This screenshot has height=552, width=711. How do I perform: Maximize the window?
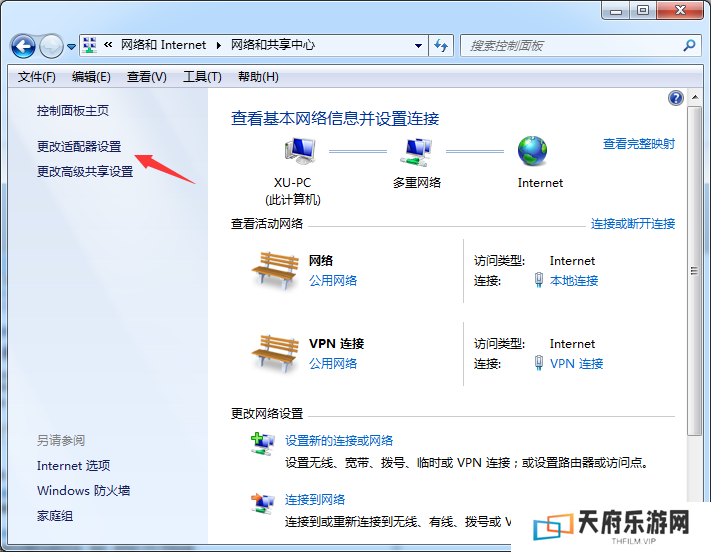click(x=643, y=10)
